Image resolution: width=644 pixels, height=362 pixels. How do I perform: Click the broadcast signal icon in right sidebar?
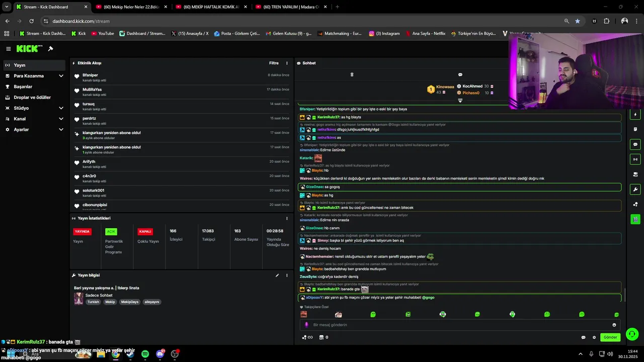point(635,159)
